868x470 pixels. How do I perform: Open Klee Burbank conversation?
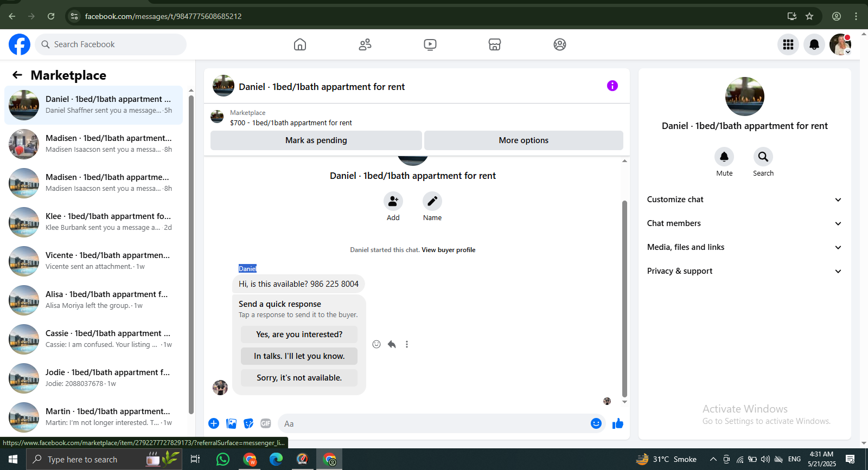(94, 222)
